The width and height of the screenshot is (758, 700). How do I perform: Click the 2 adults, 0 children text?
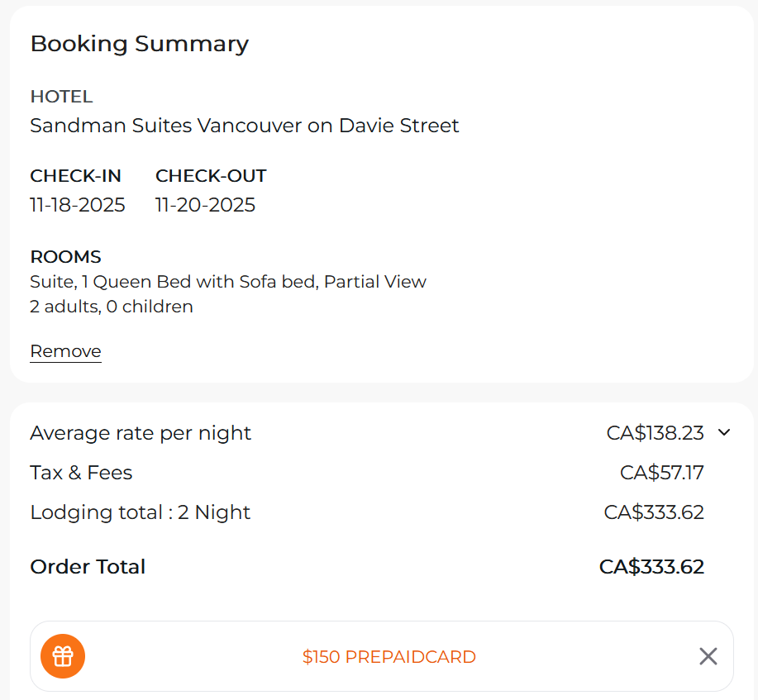click(x=112, y=307)
